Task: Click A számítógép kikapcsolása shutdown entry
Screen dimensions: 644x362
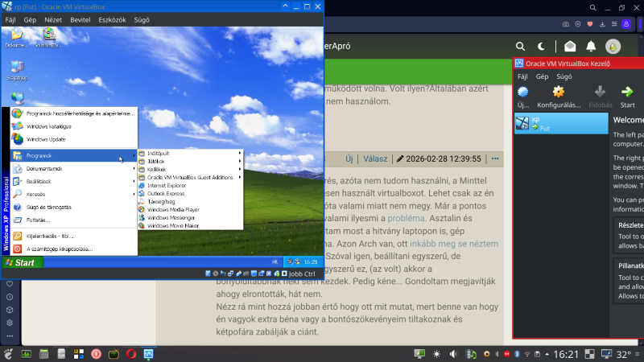Action: (74, 249)
